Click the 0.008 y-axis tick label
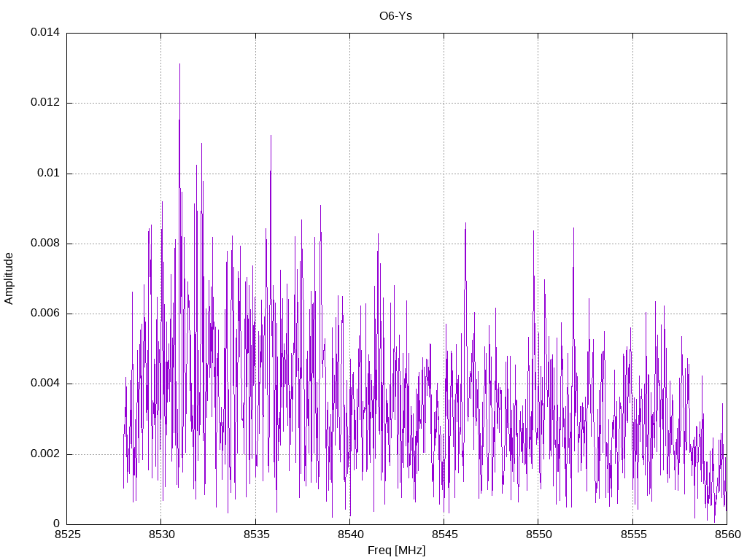 (x=45, y=244)
